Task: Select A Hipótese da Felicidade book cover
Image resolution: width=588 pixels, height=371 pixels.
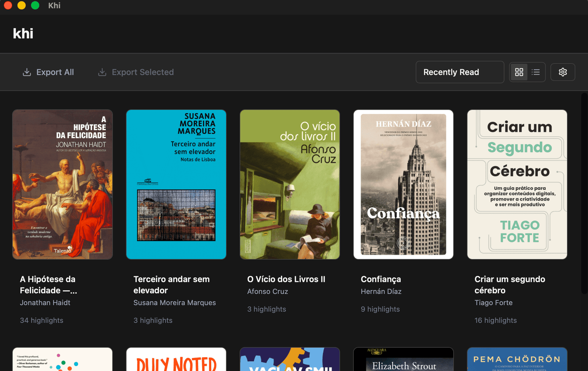Action: [x=62, y=184]
